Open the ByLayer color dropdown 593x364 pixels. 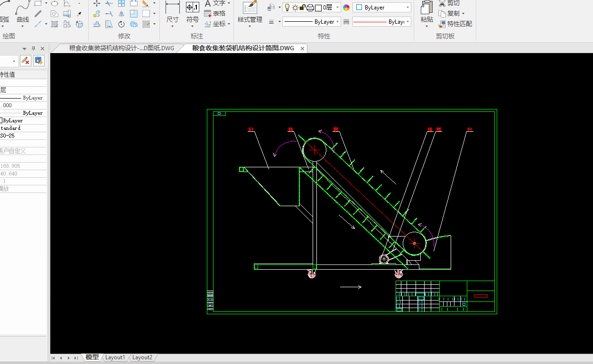coord(408,8)
